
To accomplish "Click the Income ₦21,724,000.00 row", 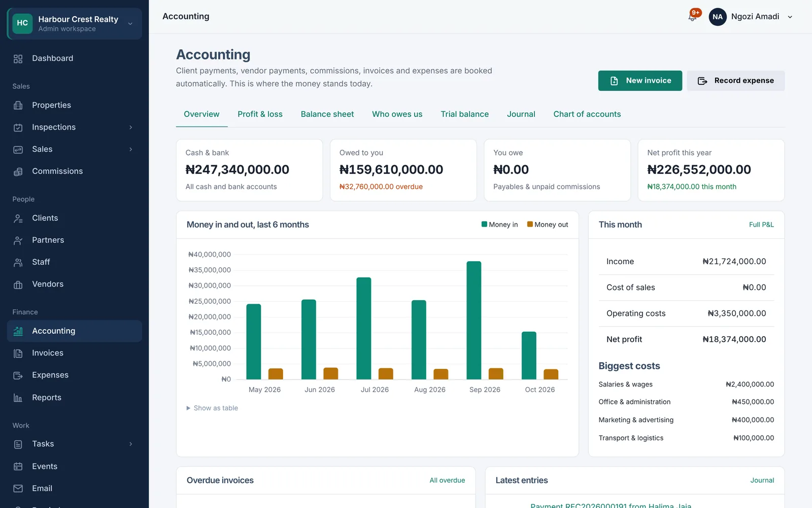I will tap(686, 262).
